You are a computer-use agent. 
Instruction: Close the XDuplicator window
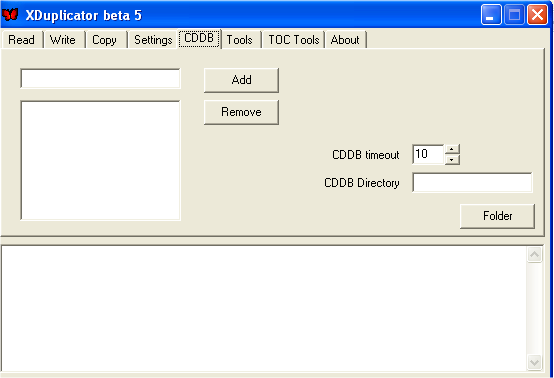pos(537,15)
